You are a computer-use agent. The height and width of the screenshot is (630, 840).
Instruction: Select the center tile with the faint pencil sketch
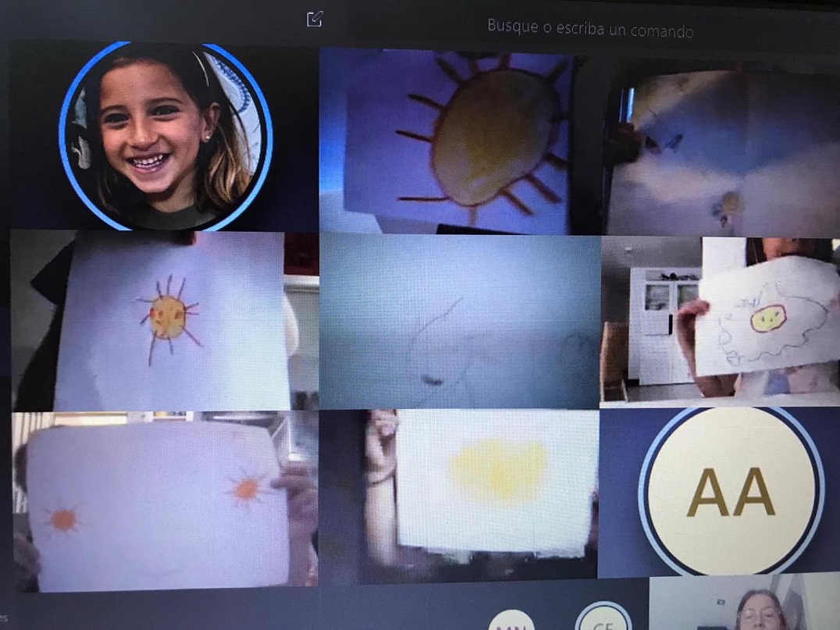[x=459, y=320]
